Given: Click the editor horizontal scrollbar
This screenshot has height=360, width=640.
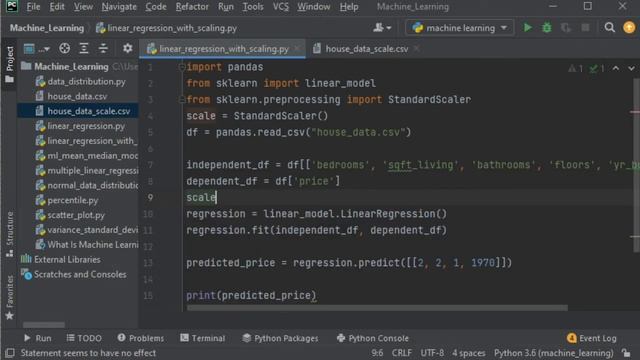Looking at the screenshot, I should coord(377,308).
